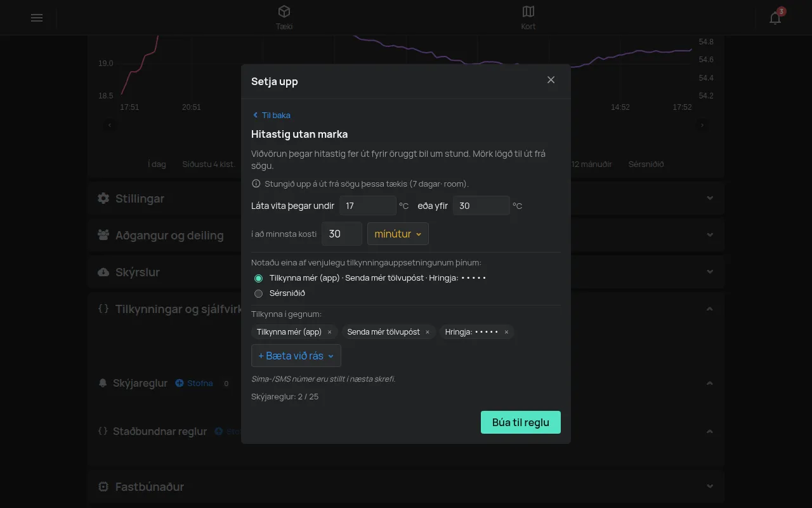Open the notifications bell icon
This screenshot has height=508, width=812.
pyautogui.click(x=775, y=18)
